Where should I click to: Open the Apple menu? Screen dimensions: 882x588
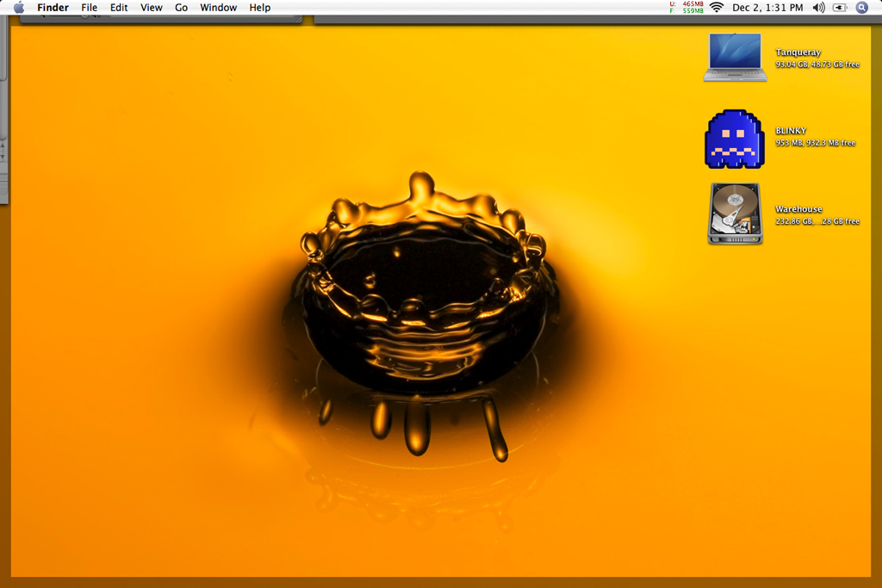[x=19, y=7]
